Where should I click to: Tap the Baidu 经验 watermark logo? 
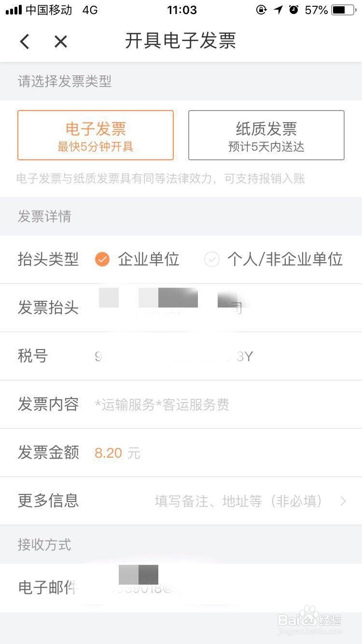pos(309,620)
